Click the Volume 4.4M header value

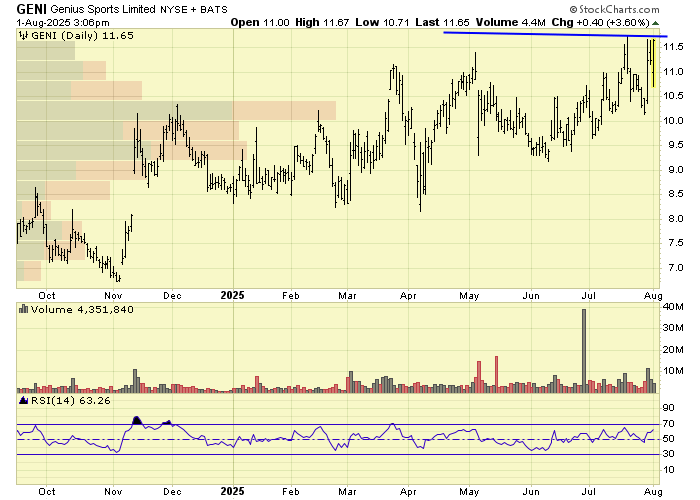510,22
